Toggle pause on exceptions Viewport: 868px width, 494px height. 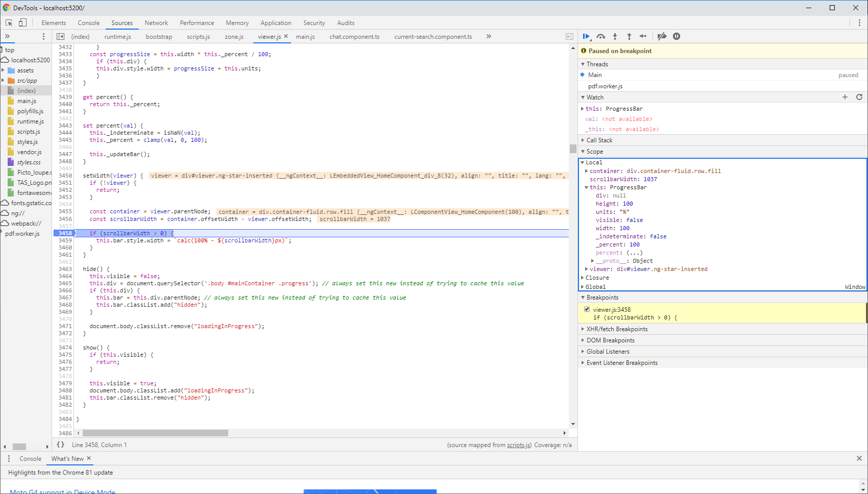coord(677,36)
